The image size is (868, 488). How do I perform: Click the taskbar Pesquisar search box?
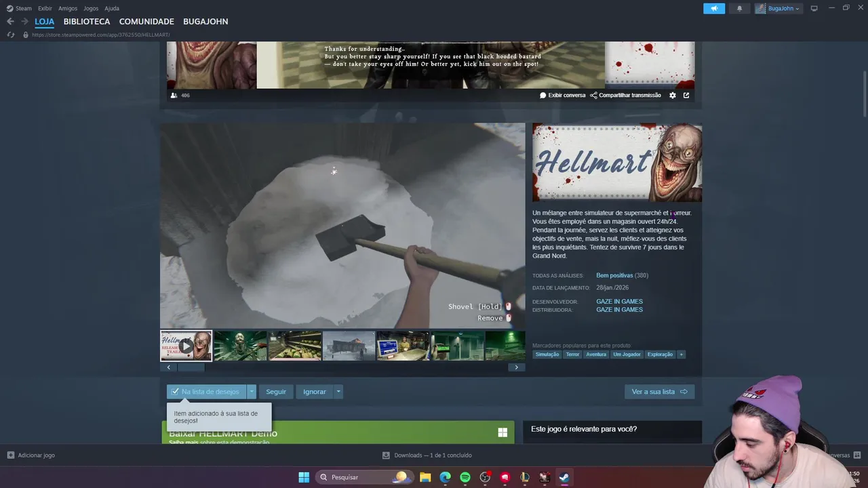[x=364, y=477]
